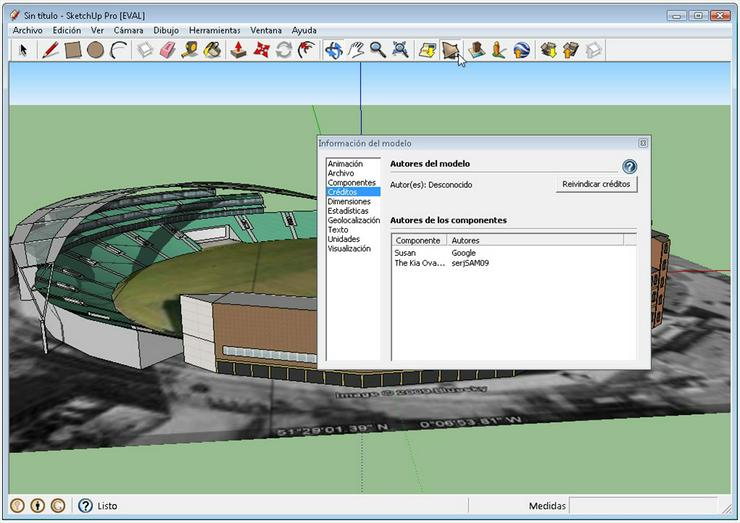Image resolution: width=740 pixels, height=523 pixels.
Task: Activate the Pan hand tool
Action: click(356, 50)
